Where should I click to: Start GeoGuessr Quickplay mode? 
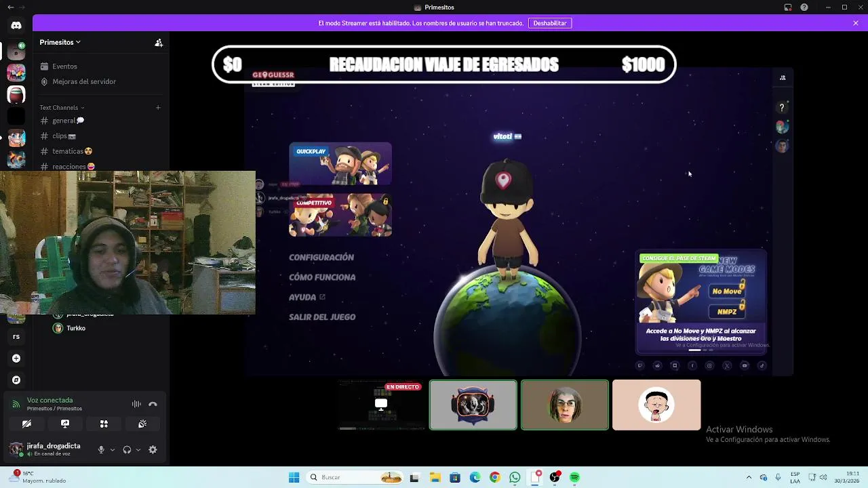(x=340, y=163)
